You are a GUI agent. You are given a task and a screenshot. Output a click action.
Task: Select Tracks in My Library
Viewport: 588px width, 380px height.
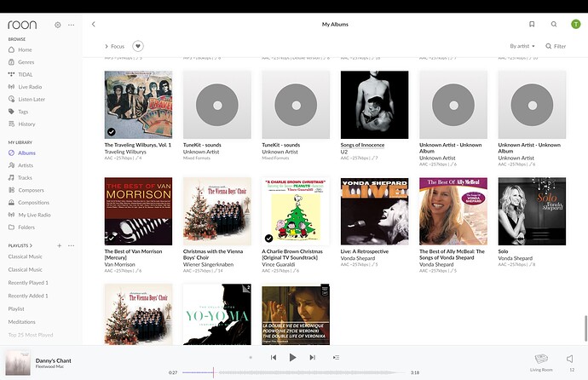20,177
